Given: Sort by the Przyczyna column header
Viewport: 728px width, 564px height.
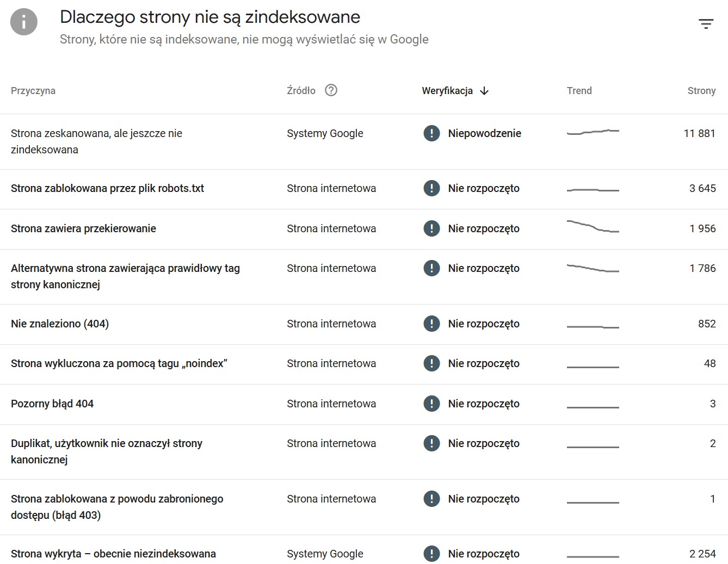Looking at the screenshot, I should pos(33,91).
